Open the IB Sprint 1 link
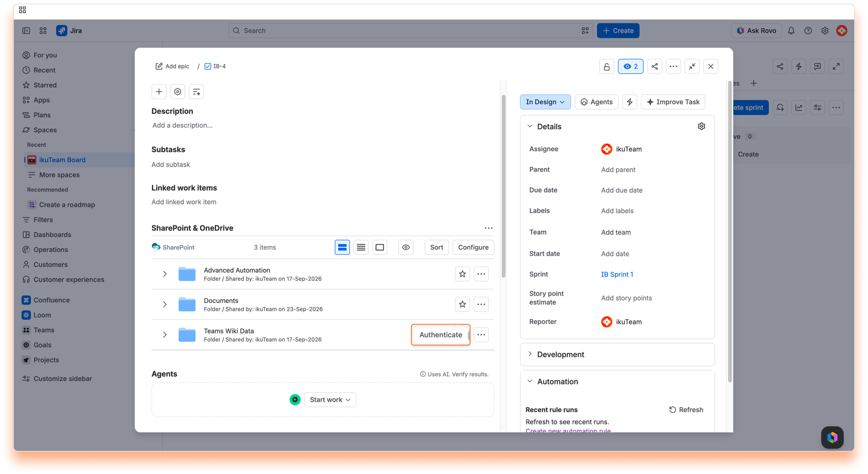The height and width of the screenshot is (474, 868). (617, 274)
